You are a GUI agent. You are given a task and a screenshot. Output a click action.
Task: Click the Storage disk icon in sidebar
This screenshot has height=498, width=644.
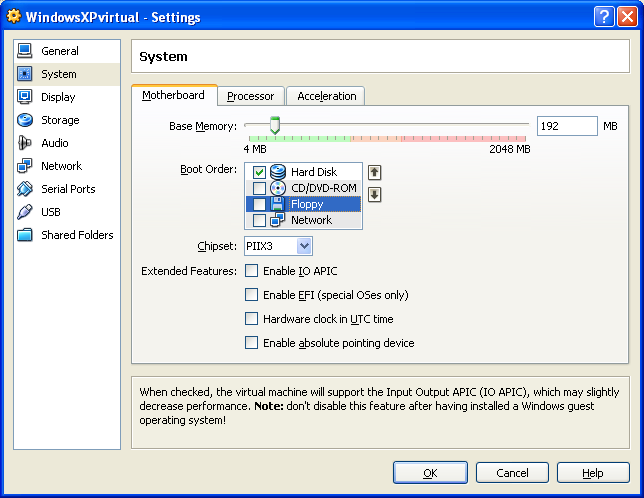pyautogui.click(x=25, y=120)
